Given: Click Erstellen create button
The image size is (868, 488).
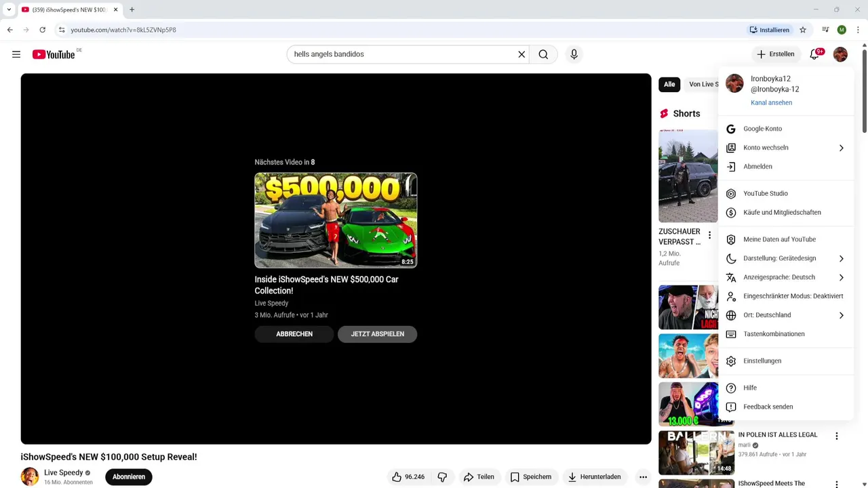Looking at the screenshot, I should (776, 54).
